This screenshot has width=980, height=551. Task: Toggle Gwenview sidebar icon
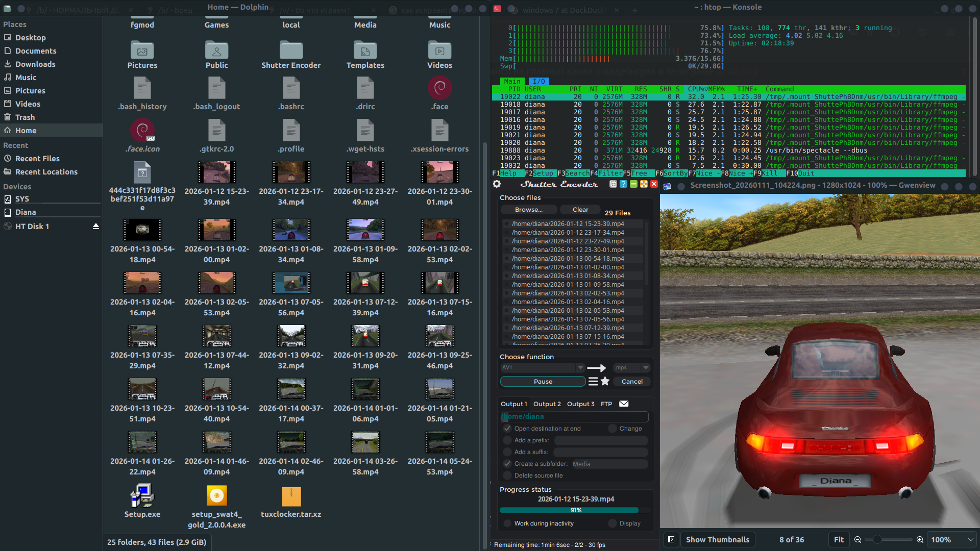click(671, 539)
